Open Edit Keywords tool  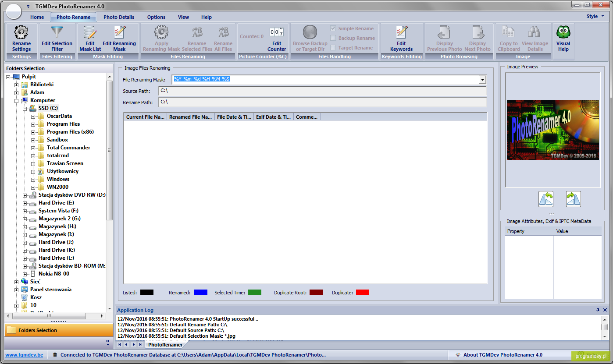[401, 39]
